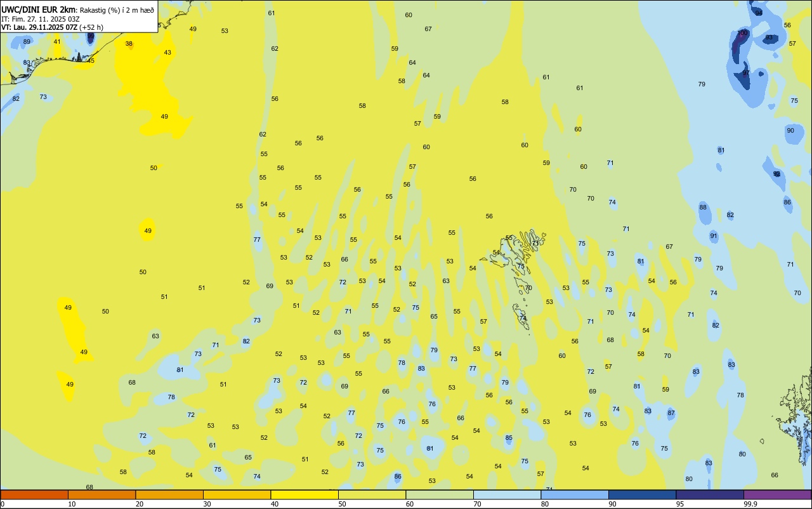Select the 30–40 amber legend swatch
The width and height of the screenshot is (812, 509).
pos(237,494)
